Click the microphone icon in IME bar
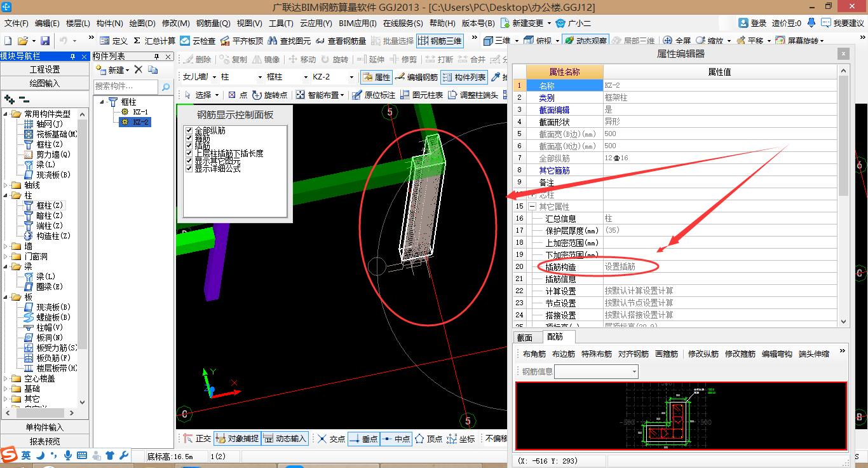Image resolution: width=868 pixels, height=468 pixels. click(68, 455)
